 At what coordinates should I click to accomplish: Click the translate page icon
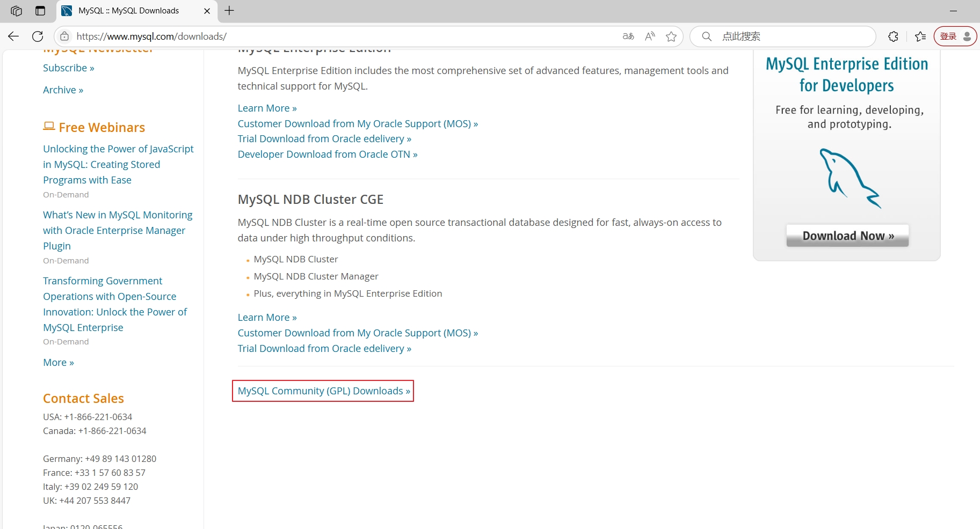tap(628, 36)
